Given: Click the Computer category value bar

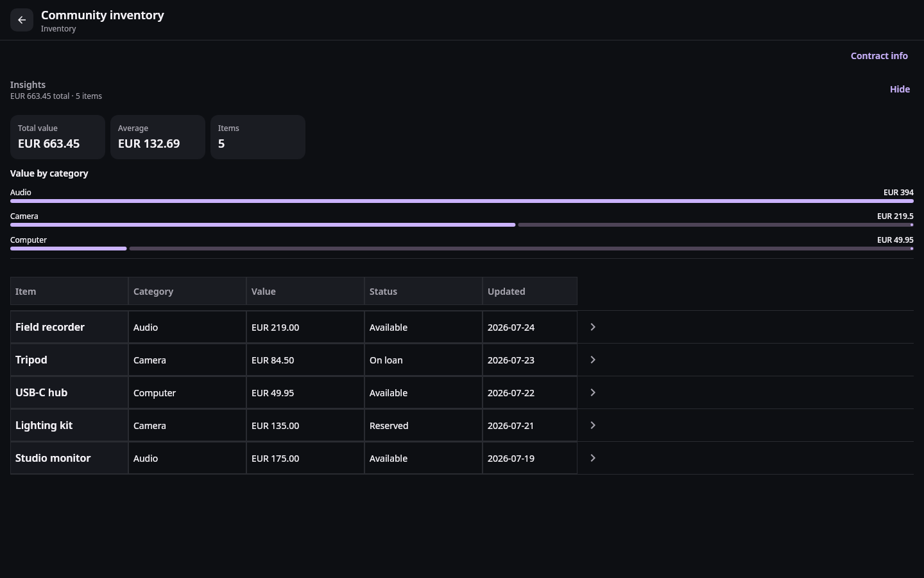Looking at the screenshot, I should (x=462, y=249).
